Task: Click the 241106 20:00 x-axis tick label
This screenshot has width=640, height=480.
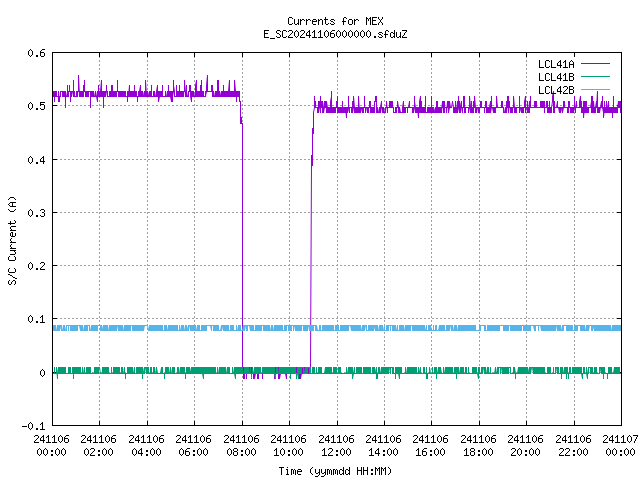Action: click(x=525, y=446)
